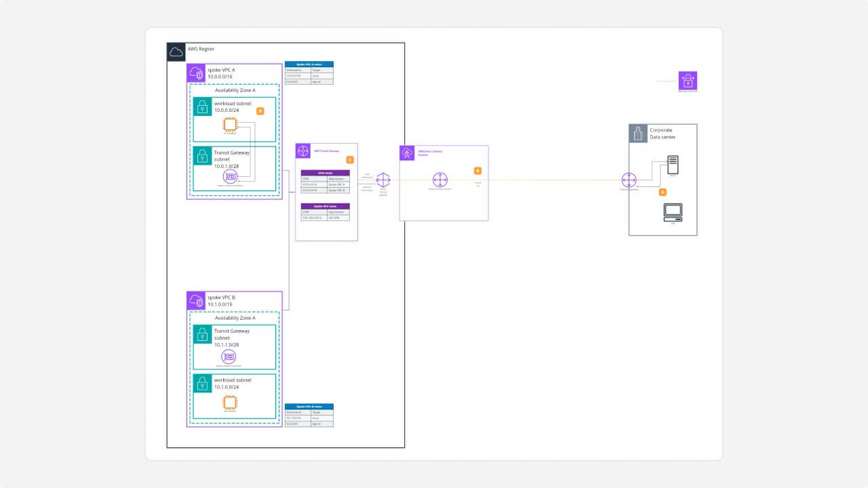
Task: Click the Transit Gateway subnet 10.0.1.0/28 lock icon
Action: pyautogui.click(x=201, y=156)
